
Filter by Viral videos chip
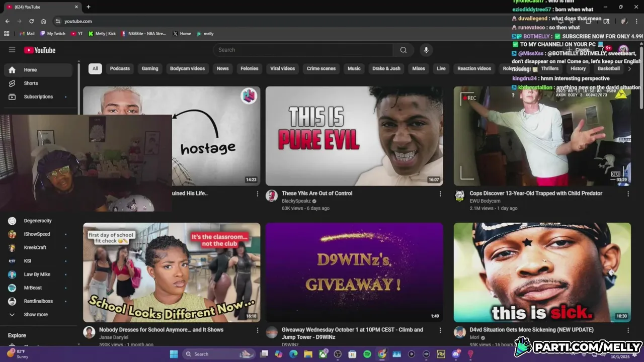pyautogui.click(x=282, y=68)
